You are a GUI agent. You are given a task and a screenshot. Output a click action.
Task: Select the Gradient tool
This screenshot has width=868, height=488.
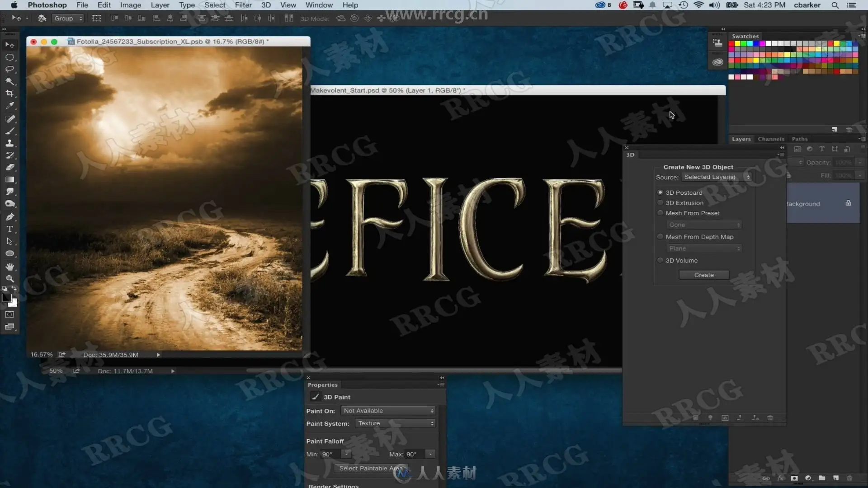[x=9, y=179]
